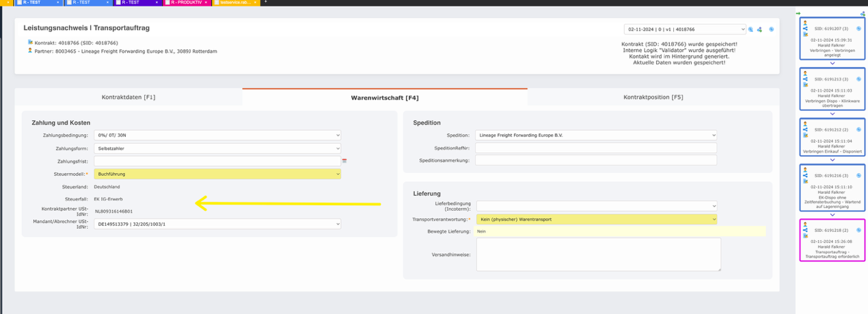Screen dimensions: 868x314
Task: Click the Partner: 8003465 - Lineage Freight Forwarding text
Action: coord(126,51)
